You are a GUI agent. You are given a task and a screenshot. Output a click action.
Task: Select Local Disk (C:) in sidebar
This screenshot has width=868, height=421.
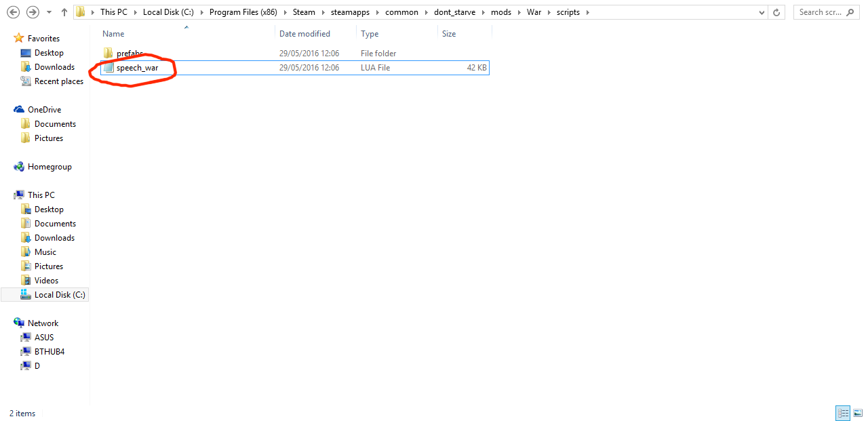click(59, 295)
